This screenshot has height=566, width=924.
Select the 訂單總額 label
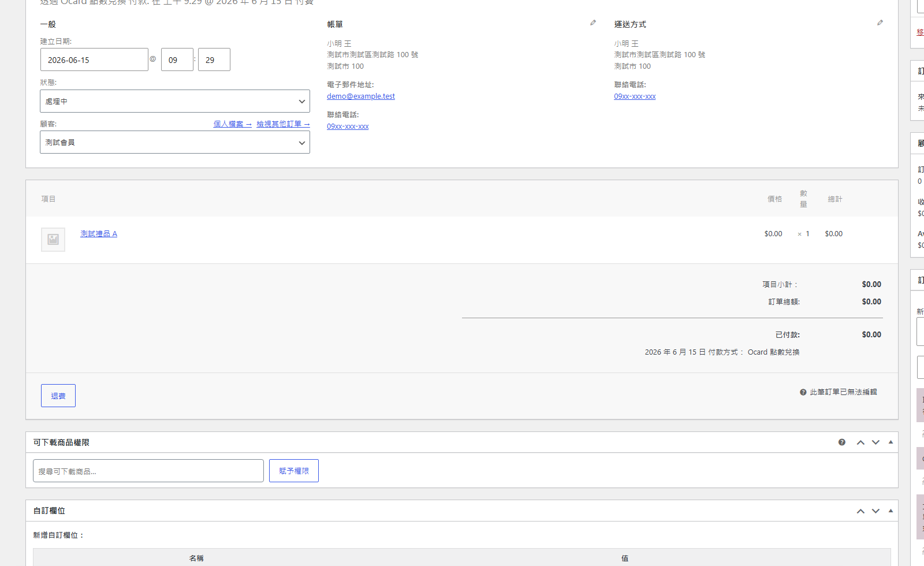[x=784, y=302]
